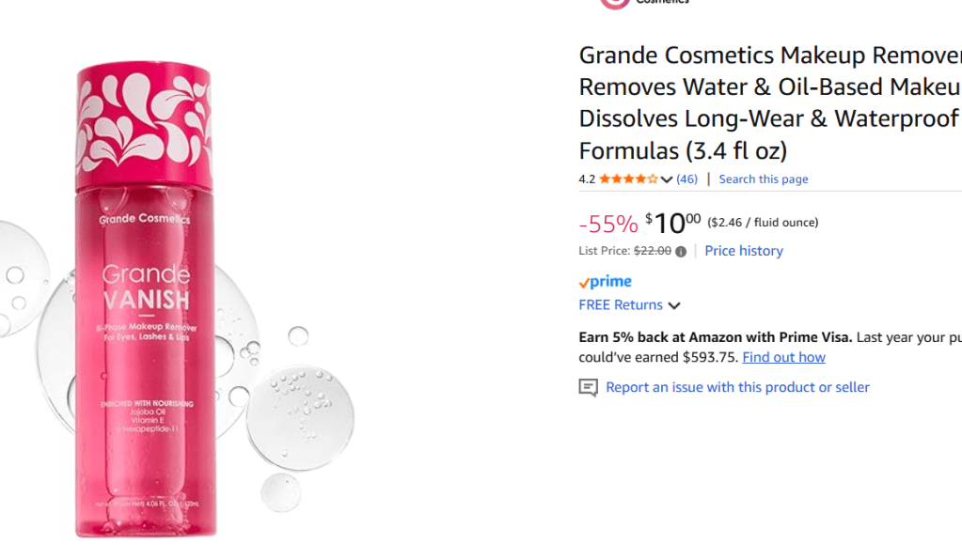Expand the ratings breakdown chevron
The height and width of the screenshot is (560, 962).
click(x=667, y=179)
